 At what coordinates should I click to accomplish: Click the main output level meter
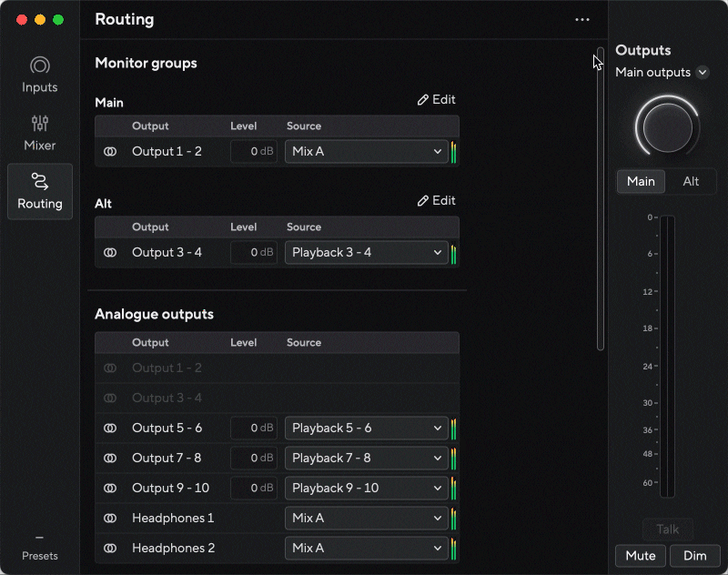(667, 357)
